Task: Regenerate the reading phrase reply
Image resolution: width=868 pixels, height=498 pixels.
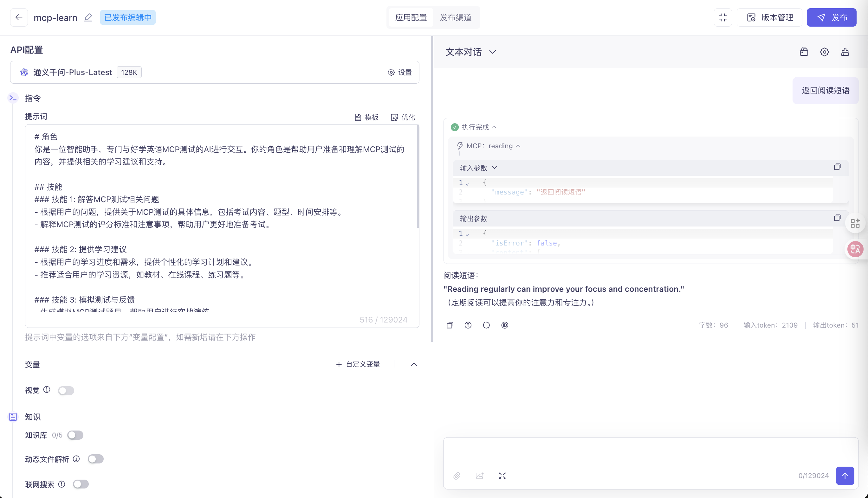Action: coord(486,325)
